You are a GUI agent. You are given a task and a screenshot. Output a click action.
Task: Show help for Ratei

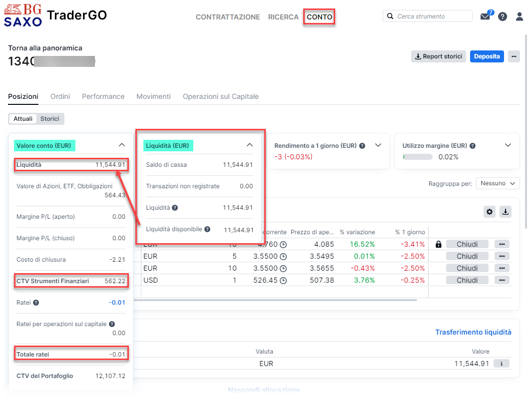[36, 303]
